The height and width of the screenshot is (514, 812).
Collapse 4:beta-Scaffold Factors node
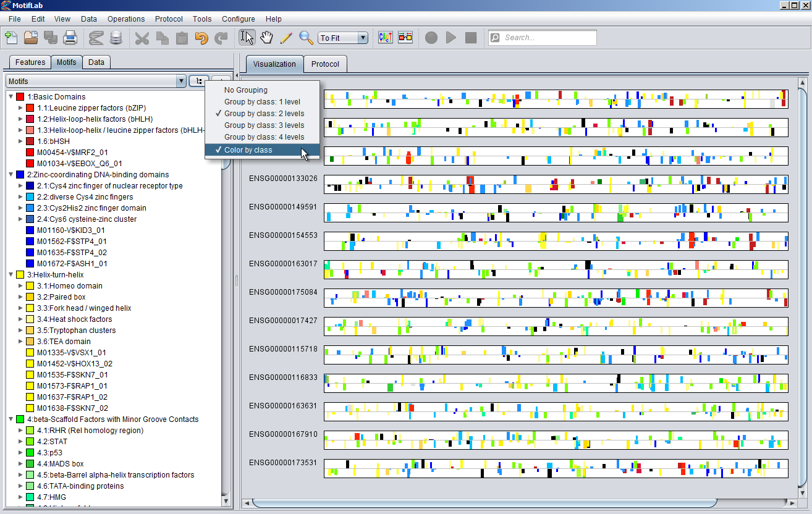coord(11,419)
